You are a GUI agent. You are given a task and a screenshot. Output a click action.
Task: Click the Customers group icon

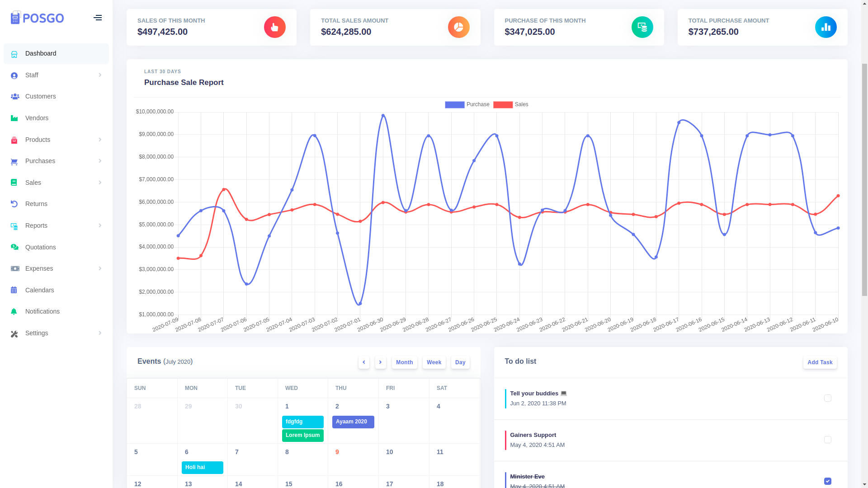(x=14, y=97)
